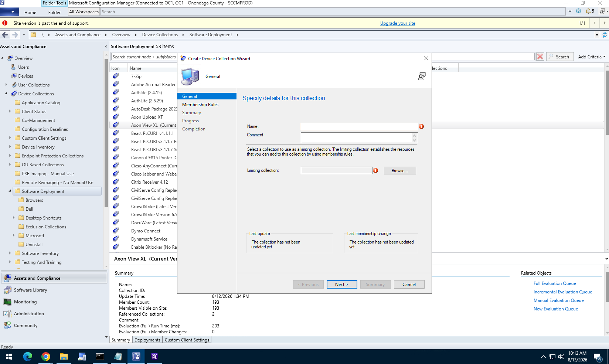Open File Explorer from taskbar

64,357
